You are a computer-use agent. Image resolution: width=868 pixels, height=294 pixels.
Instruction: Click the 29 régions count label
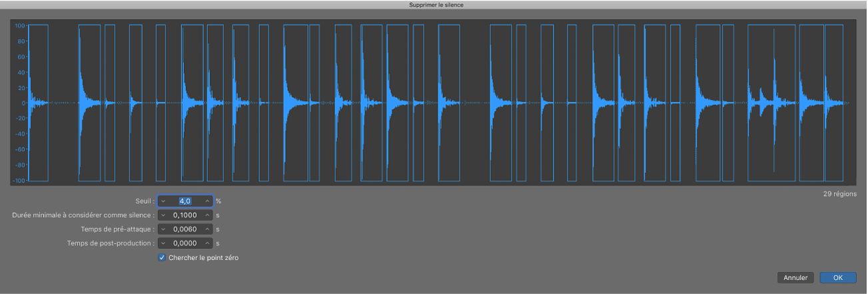[840, 194]
